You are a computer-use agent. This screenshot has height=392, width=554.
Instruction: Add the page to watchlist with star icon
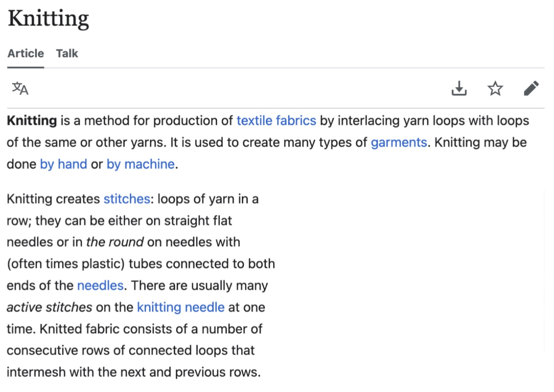coord(495,88)
